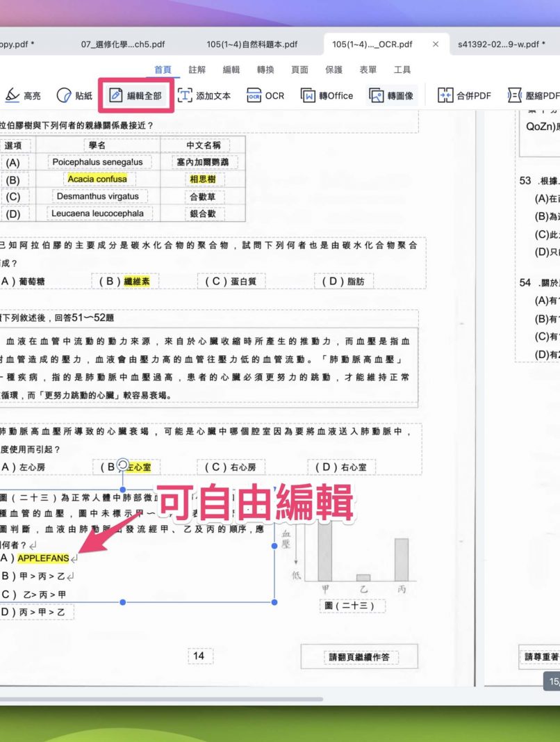Click the 編輯全部 edit all icon

pyautogui.click(x=116, y=95)
